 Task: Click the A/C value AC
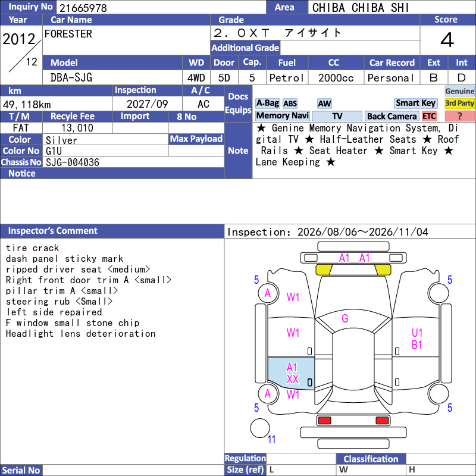[203, 104]
